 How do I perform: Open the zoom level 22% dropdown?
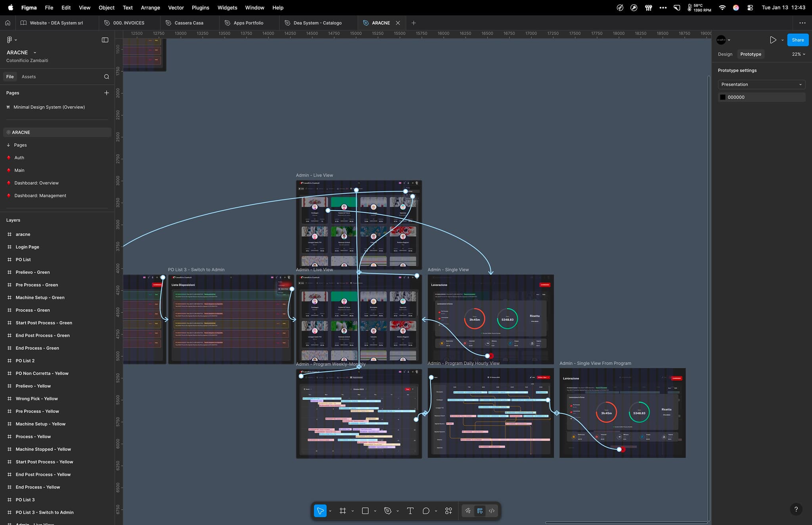[x=799, y=54]
